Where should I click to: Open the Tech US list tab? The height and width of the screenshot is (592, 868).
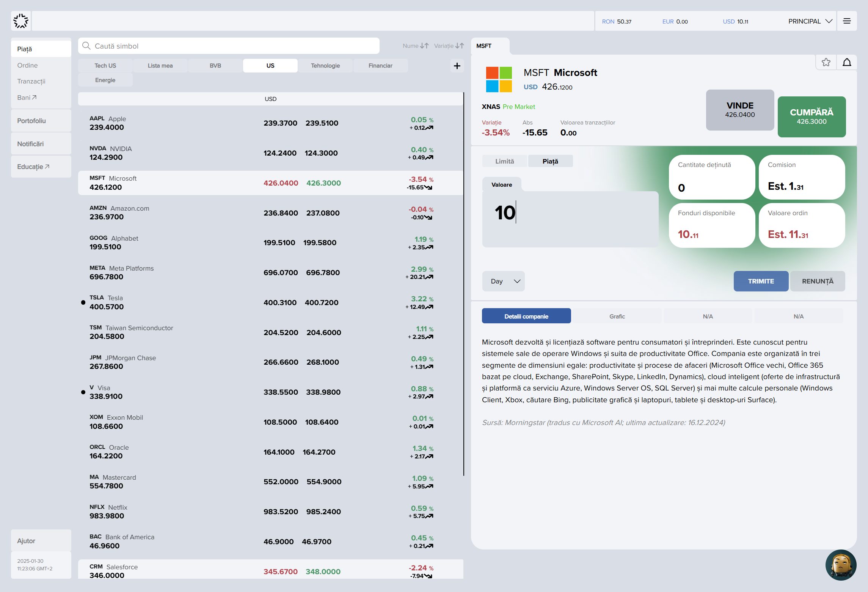point(105,66)
